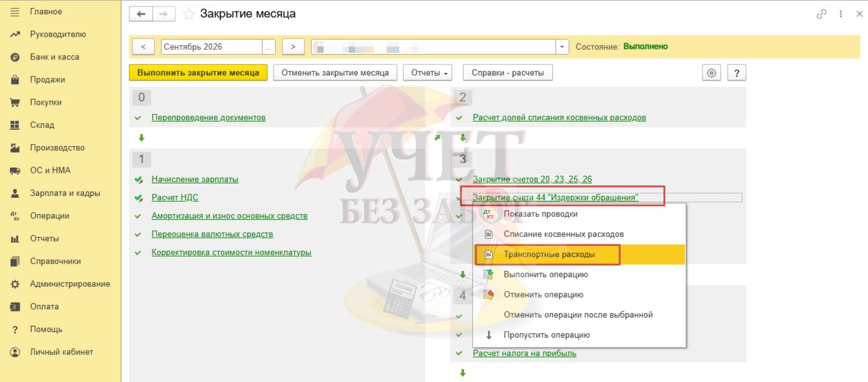Image resolution: width=868 pixels, height=382 pixels.
Task: Open Зарплата и кадры section
Action: click(65, 194)
